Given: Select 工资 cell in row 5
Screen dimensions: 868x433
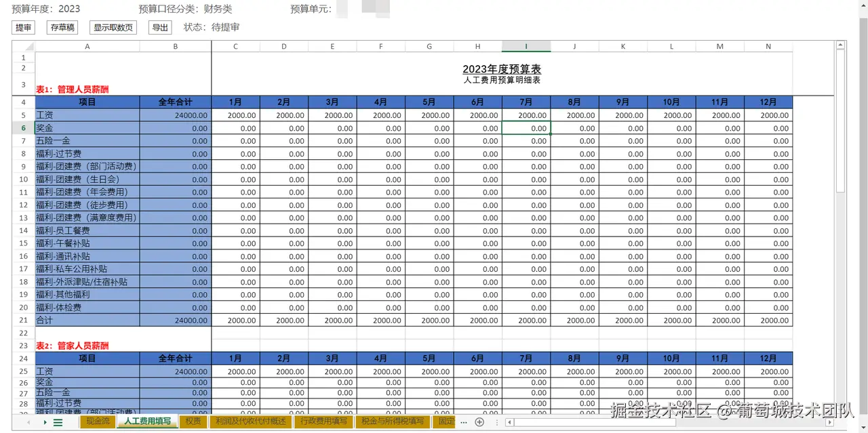Looking at the screenshot, I should 87,115.
